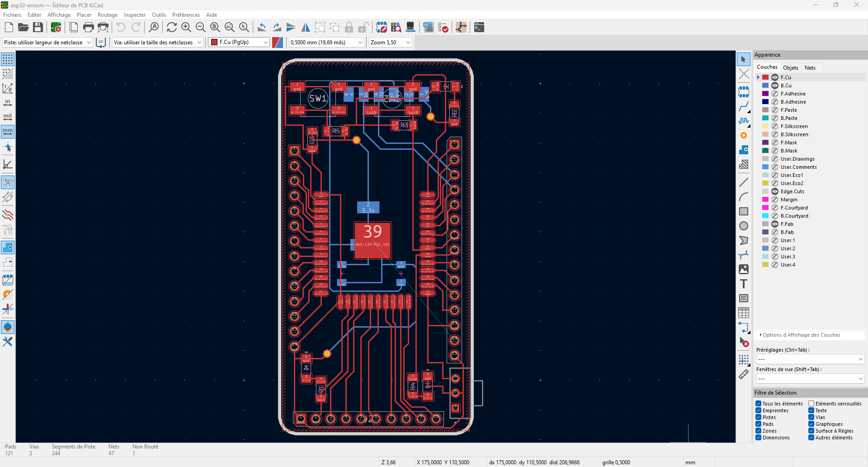The image size is (868, 467).
Task: Select the F.Courtyard layer row
Action: (810, 208)
